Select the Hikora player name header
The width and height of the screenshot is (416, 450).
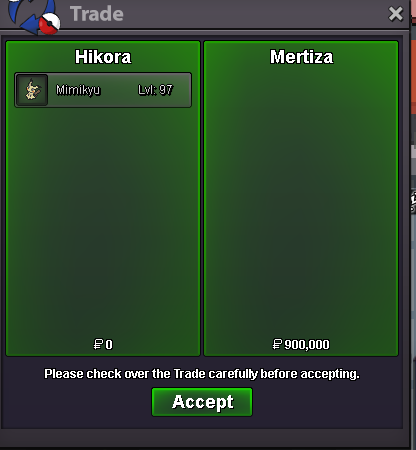103,57
